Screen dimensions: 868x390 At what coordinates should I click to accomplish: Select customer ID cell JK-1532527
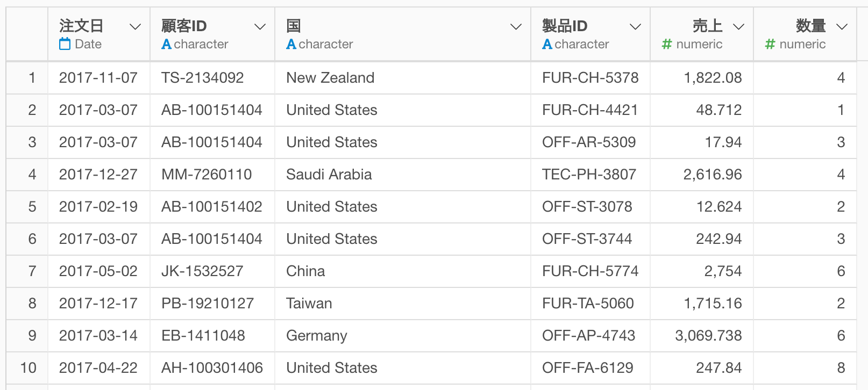tap(202, 271)
